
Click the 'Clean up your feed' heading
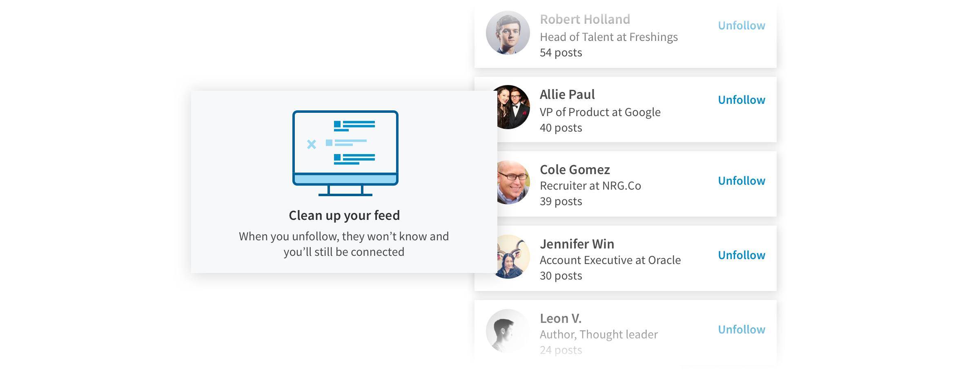pyautogui.click(x=344, y=215)
